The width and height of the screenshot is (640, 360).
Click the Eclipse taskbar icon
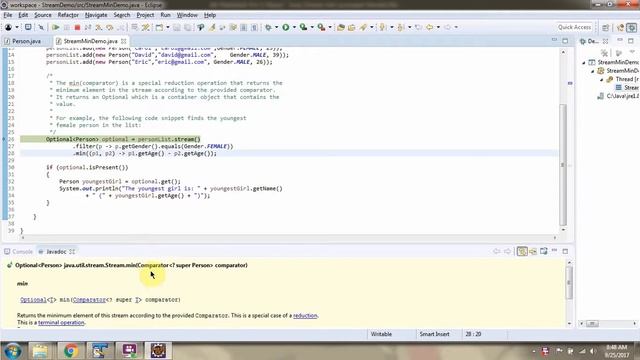[x=158, y=351]
